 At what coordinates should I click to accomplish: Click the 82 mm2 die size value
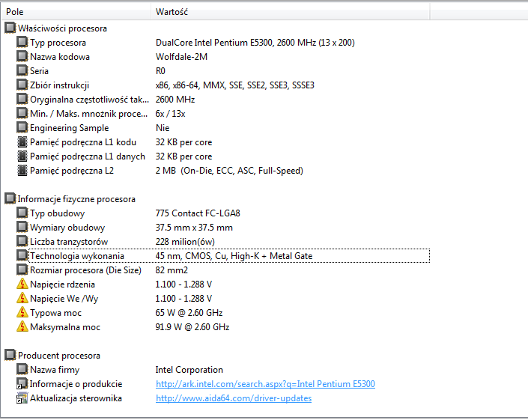172,270
